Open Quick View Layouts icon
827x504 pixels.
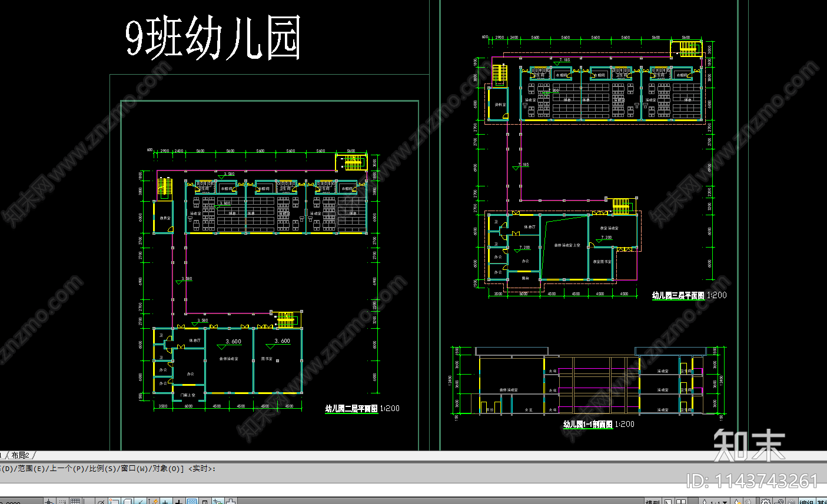pyautogui.click(x=668, y=501)
